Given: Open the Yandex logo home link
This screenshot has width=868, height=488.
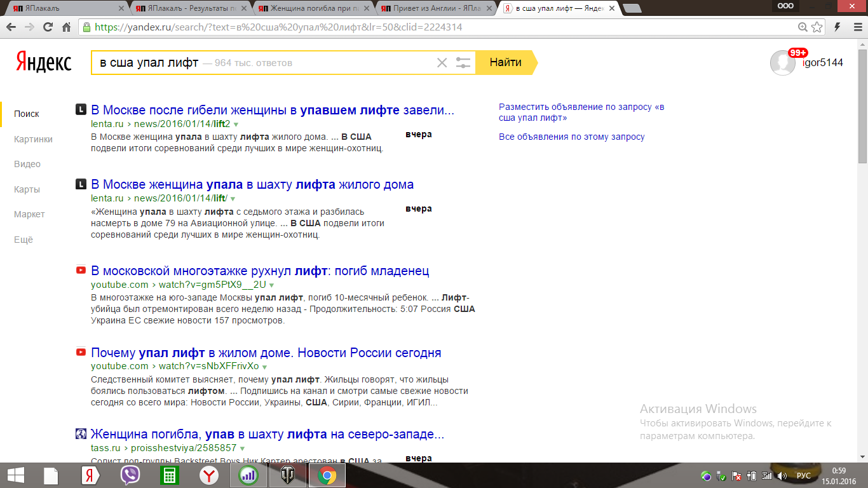Looking at the screenshot, I should point(43,62).
